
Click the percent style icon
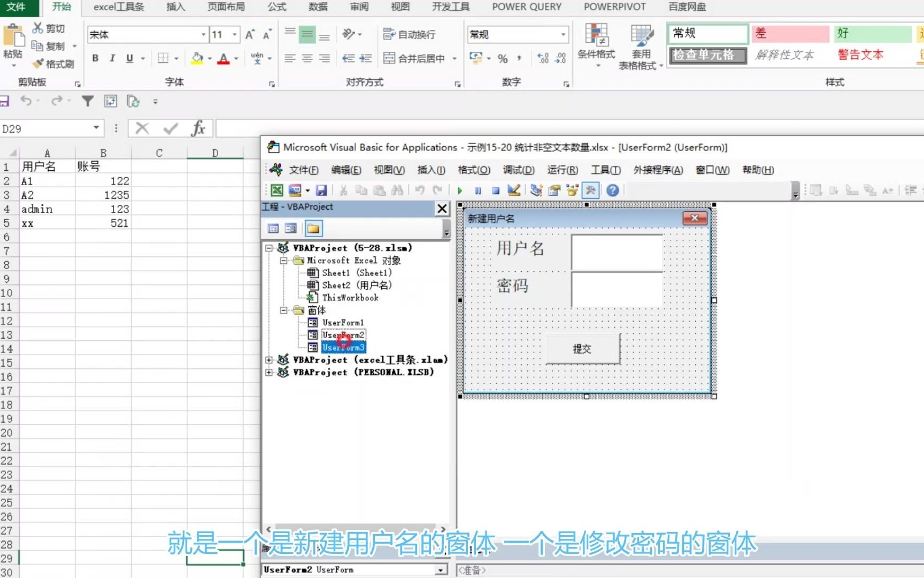click(x=503, y=58)
